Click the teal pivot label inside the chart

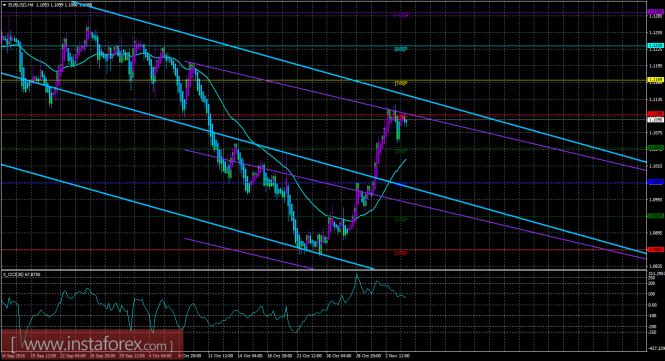tap(401, 49)
